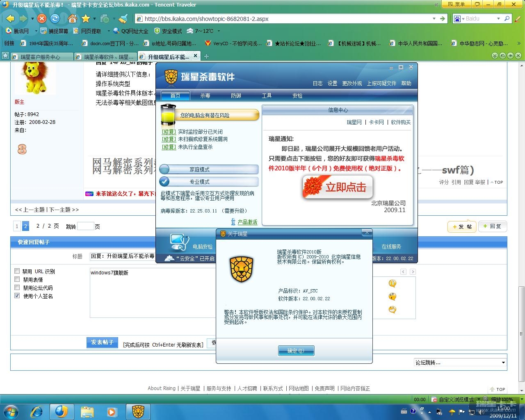Check the 禁用表情 option

tap(17, 279)
